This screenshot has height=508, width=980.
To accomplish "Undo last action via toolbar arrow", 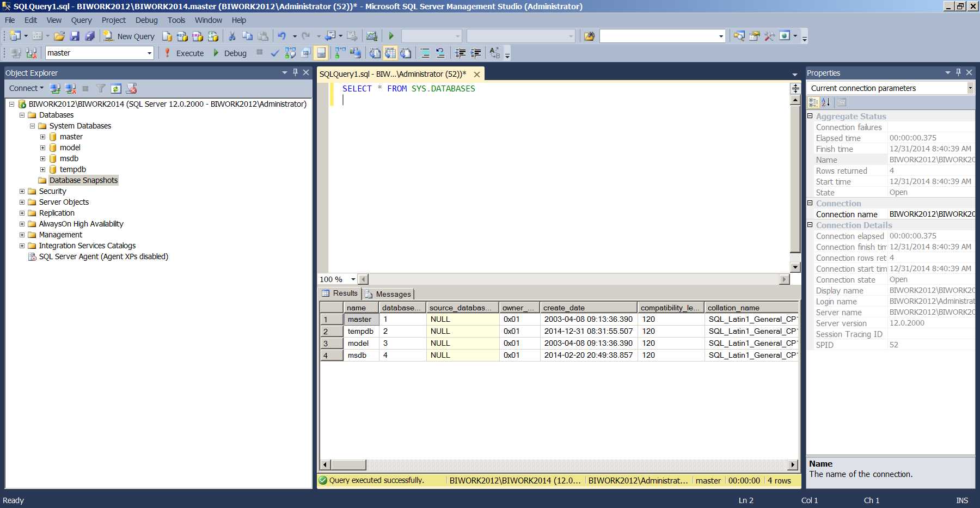I will point(281,36).
